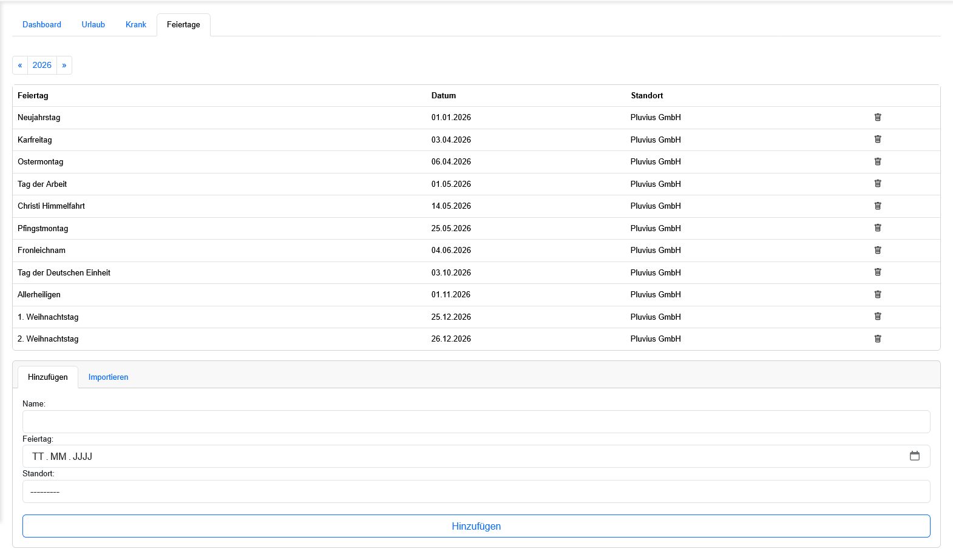The image size is (953, 560).
Task: Click the Datum column header
Action: pyautogui.click(x=444, y=95)
